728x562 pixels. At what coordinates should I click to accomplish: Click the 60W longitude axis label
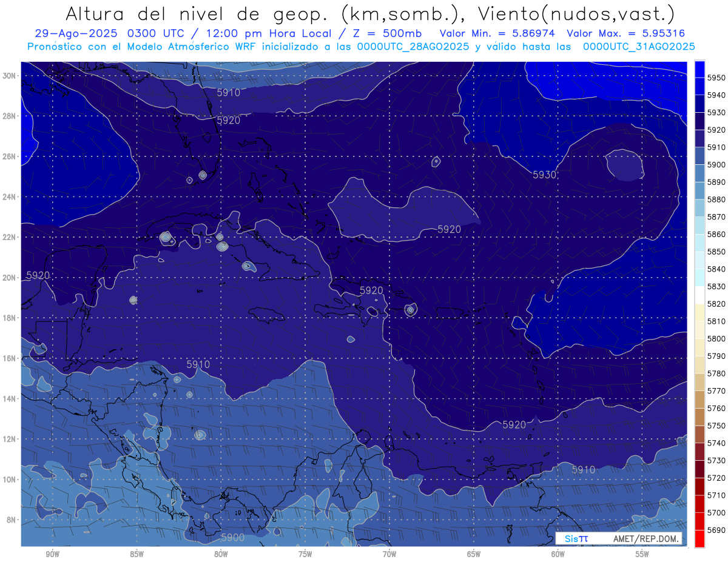pyautogui.click(x=558, y=554)
